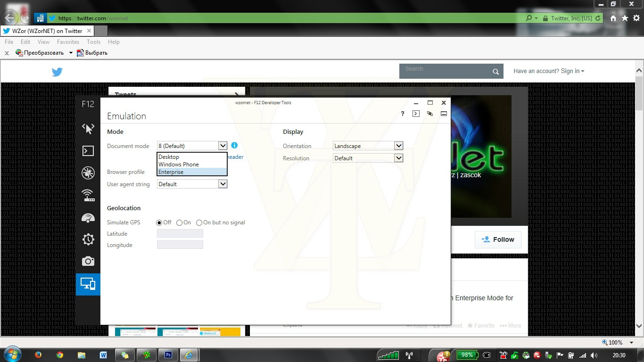The height and width of the screenshot is (362, 644).
Task: Click the F12 tools help question mark
Action: 403,114
